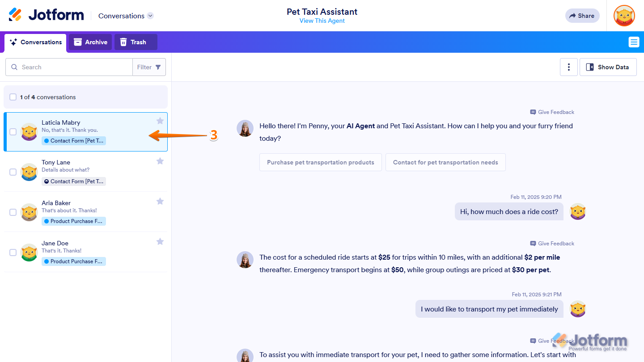Click the star icon for Jane Doe
Image resolution: width=644 pixels, height=362 pixels.
coord(160,241)
